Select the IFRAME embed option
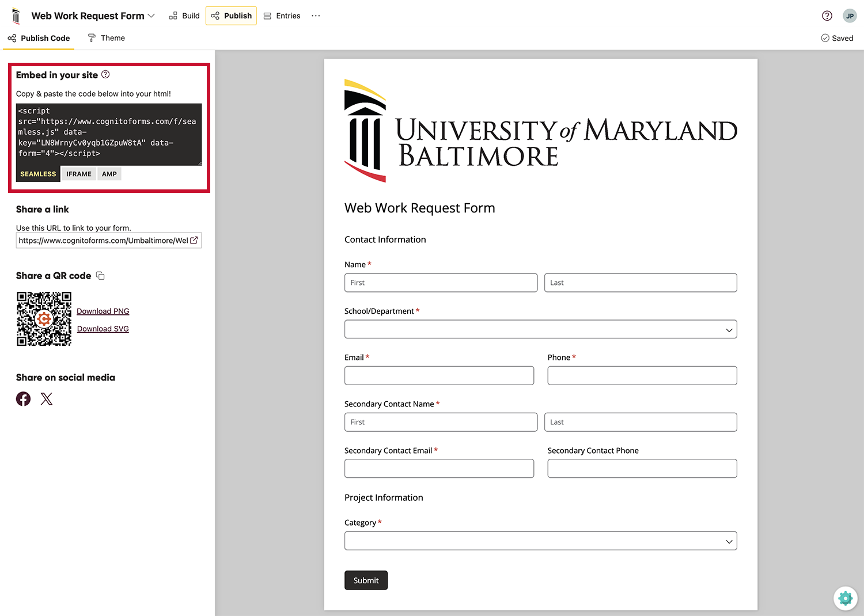 tap(79, 174)
